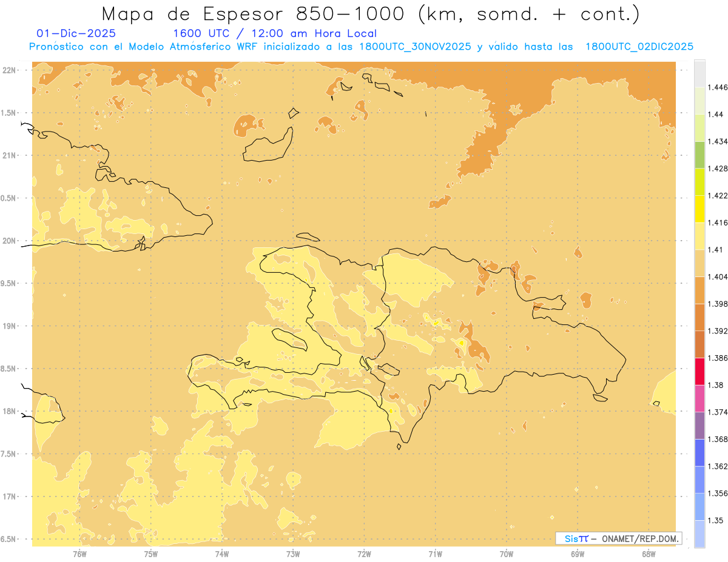Image resolution: width=728 pixels, height=562 pixels.
Task: Click the colorbar value '1.428'
Action: pos(718,169)
